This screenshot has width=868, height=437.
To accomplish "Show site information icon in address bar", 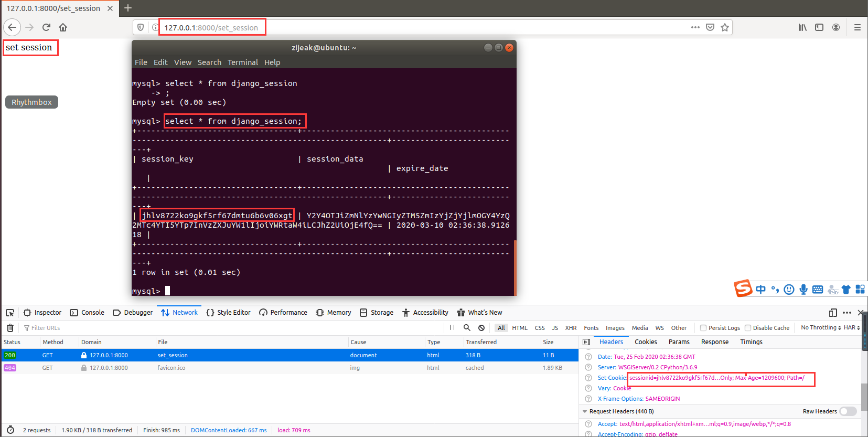I will [x=155, y=27].
